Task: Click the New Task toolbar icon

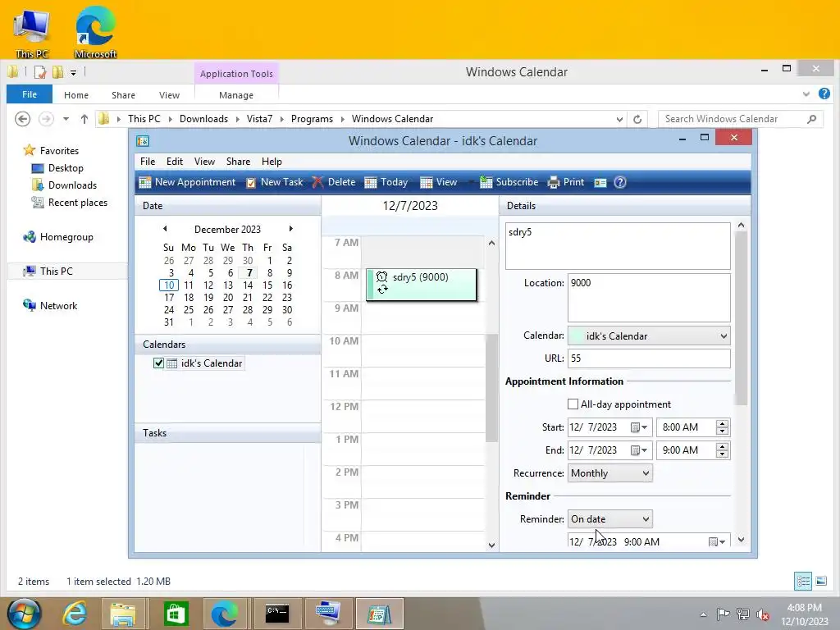Action: [251, 183]
